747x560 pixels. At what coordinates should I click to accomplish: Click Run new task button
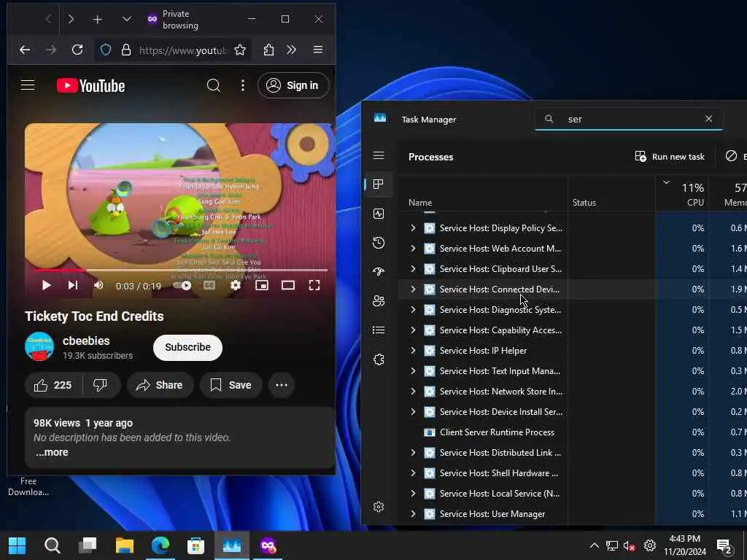pyautogui.click(x=670, y=157)
